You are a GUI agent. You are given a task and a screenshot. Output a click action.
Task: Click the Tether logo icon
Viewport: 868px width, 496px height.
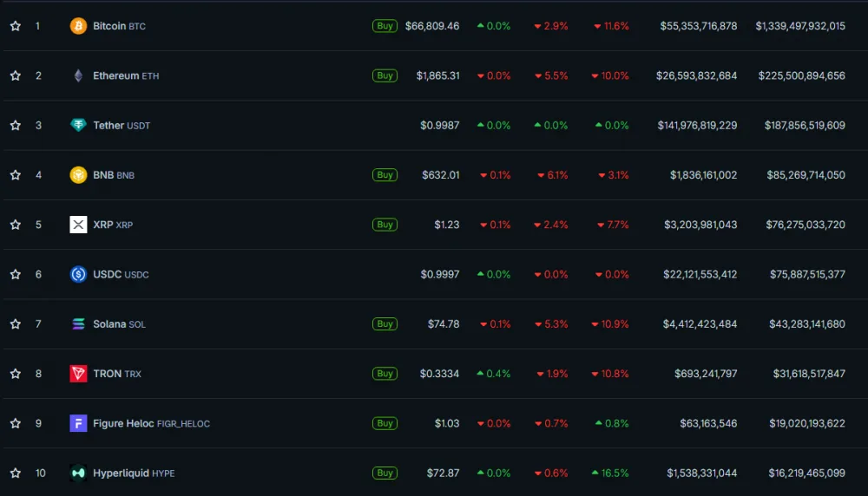78,126
